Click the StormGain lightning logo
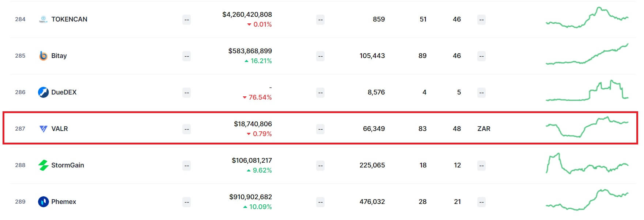This screenshot has width=644, height=220. pyautogui.click(x=43, y=165)
